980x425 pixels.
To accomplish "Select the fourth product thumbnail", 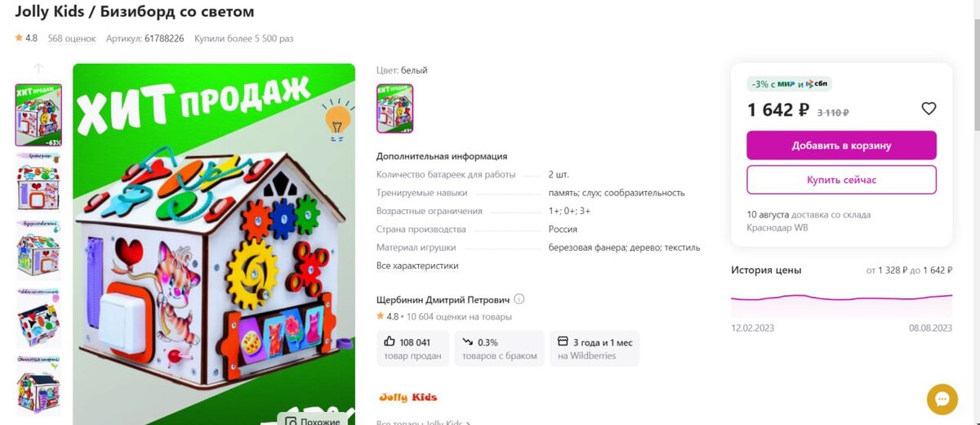I will [x=38, y=317].
